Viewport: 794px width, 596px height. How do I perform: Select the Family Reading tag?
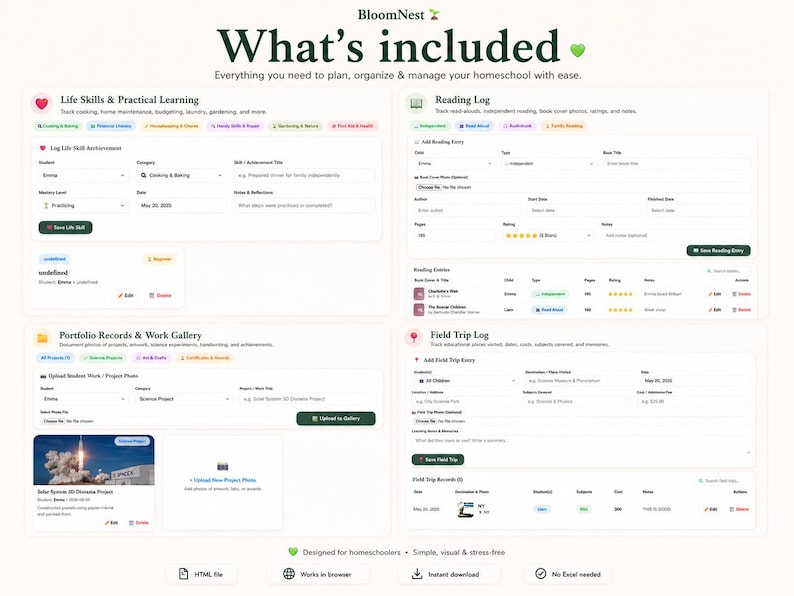click(564, 126)
